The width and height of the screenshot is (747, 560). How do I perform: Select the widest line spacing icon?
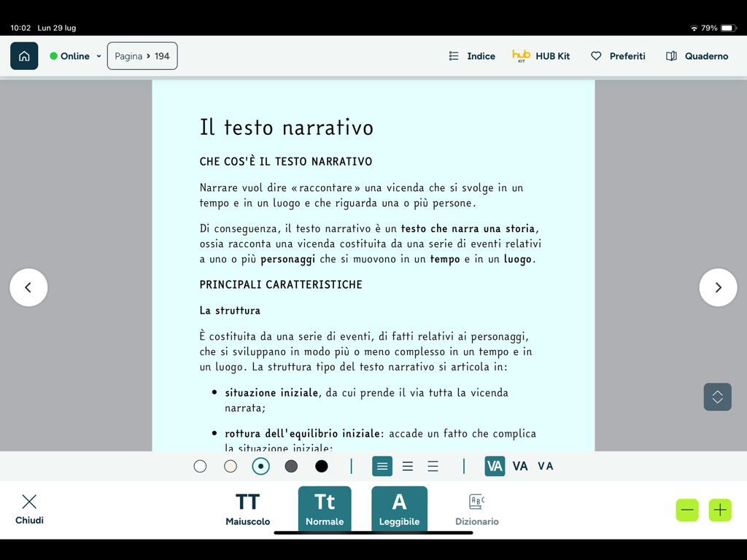[433, 466]
